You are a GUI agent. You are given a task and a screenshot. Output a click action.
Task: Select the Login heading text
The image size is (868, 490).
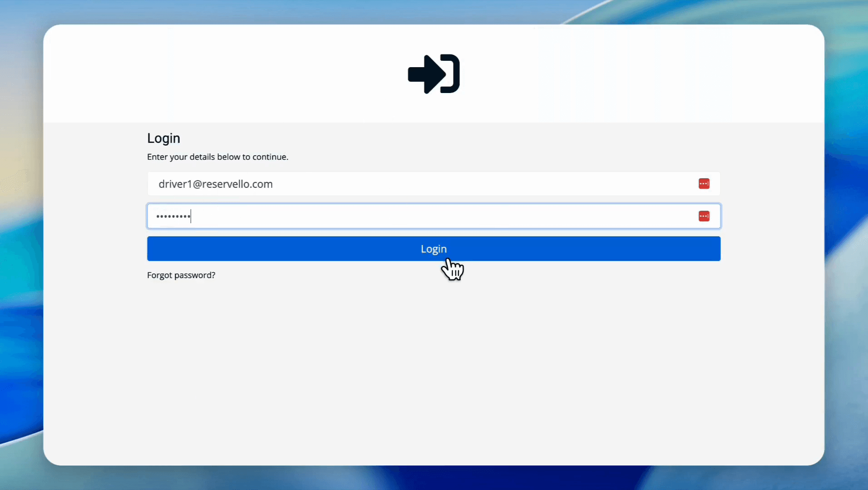(163, 138)
